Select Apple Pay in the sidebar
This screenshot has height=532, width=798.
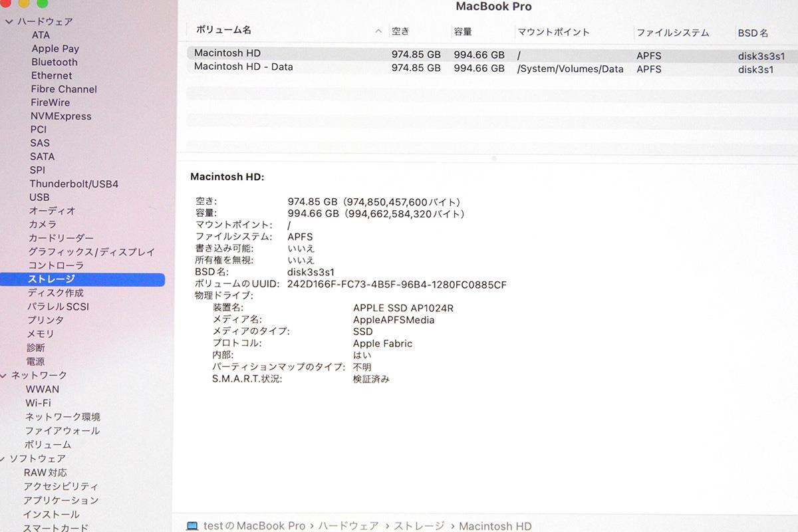pyautogui.click(x=55, y=49)
